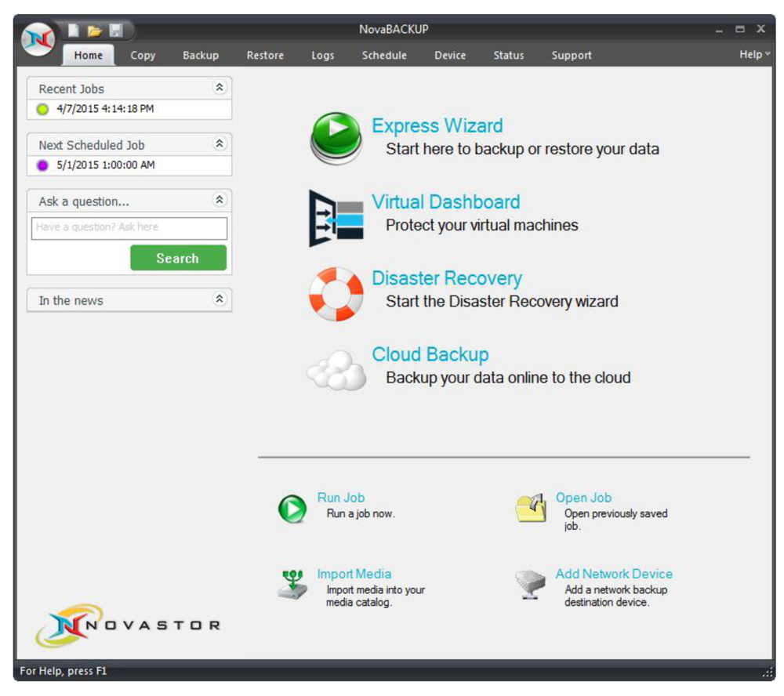784x696 pixels.
Task: Click the In the news header text
Action: tap(71, 300)
